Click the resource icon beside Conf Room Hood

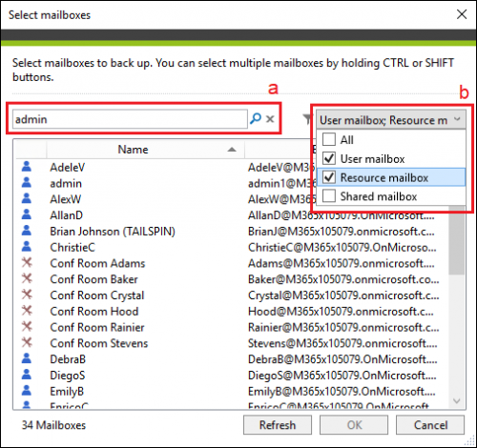[x=27, y=311]
